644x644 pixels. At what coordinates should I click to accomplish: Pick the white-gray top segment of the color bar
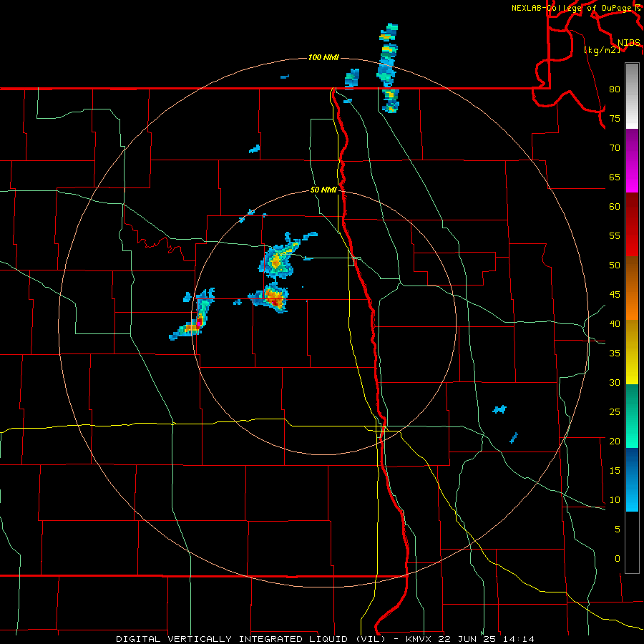pyautogui.click(x=632, y=96)
